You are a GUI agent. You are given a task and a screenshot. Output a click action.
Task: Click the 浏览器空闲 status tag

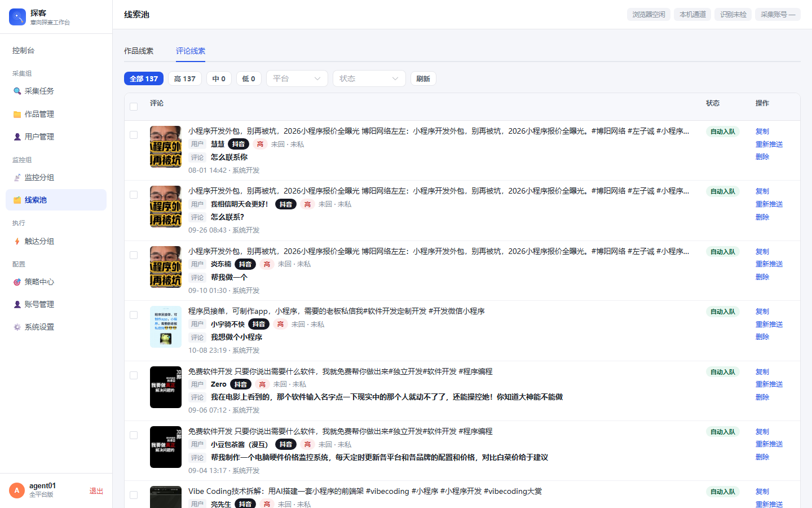(648, 15)
